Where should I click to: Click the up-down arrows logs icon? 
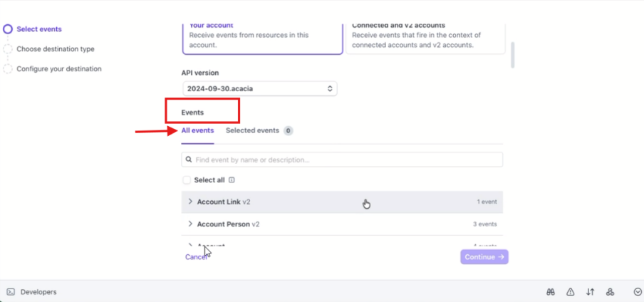(591, 292)
